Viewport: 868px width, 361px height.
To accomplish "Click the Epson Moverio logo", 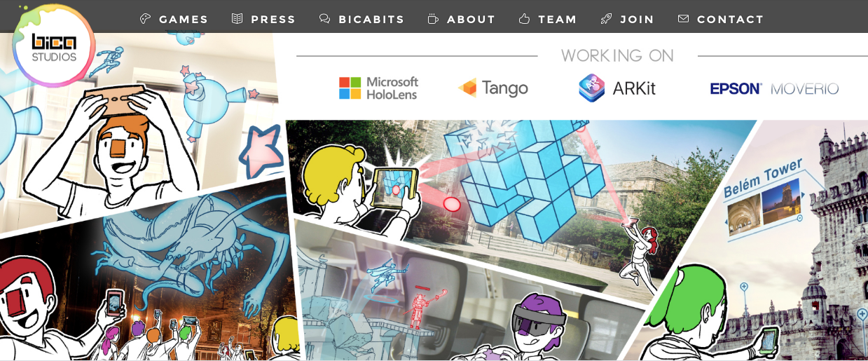I will pyautogui.click(x=774, y=89).
